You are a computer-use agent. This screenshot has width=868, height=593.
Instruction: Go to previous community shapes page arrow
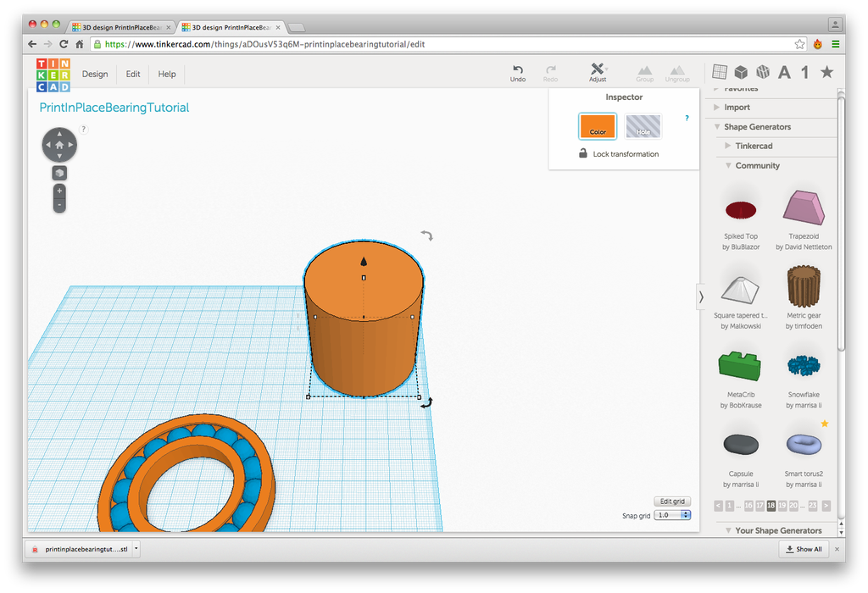click(x=718, y=506)
